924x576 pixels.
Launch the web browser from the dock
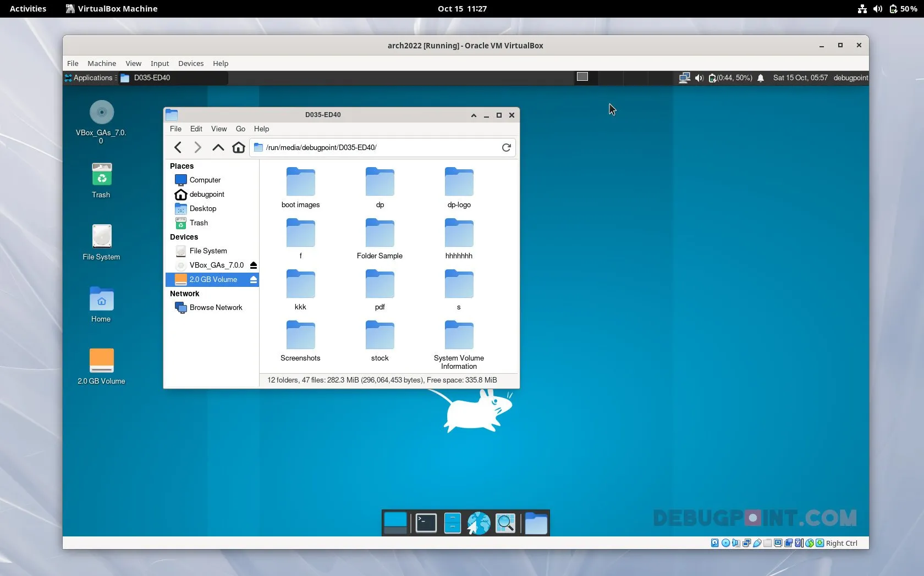coord(478,523)
